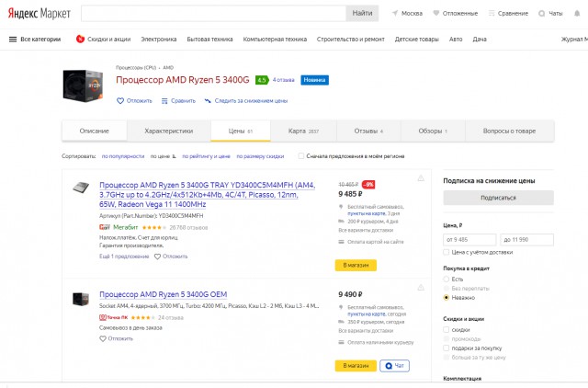
Task: Open Все варианты доставки in Мегабит offer
Action: (366, 230)
